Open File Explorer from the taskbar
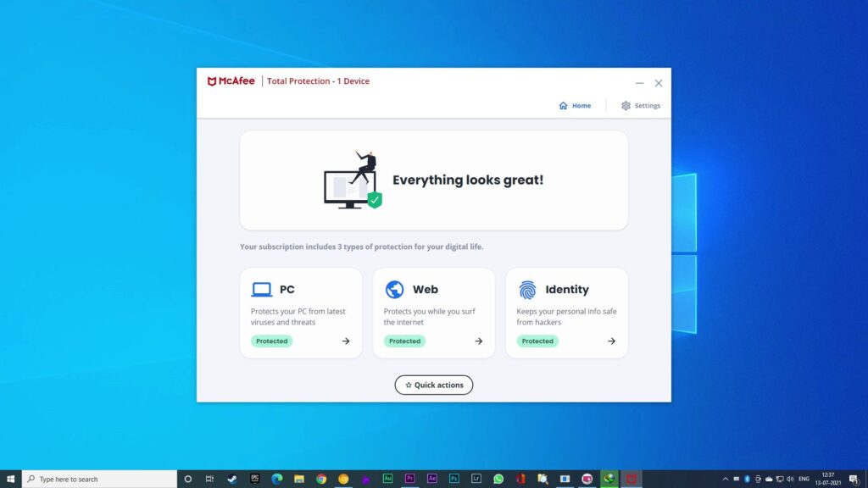Screen dimensions: 868x488 [x=299, y=480]
